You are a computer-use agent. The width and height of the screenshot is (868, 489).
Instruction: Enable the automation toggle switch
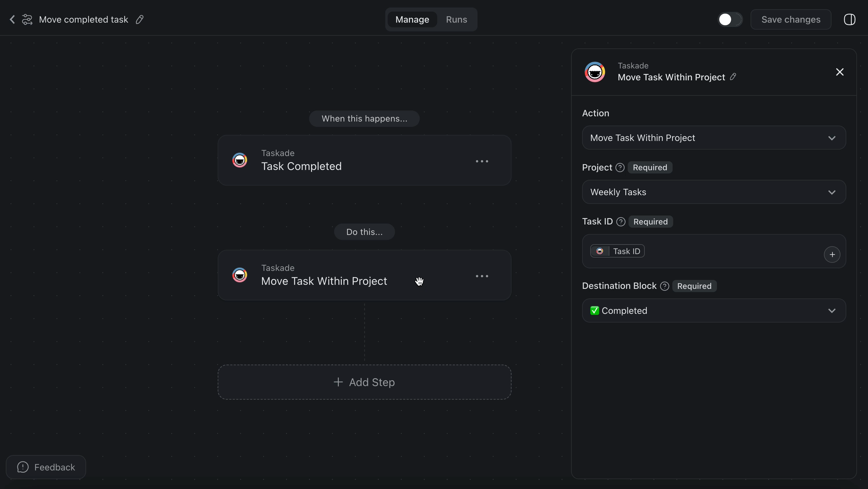pyautogui.click(x=729, y=19)
